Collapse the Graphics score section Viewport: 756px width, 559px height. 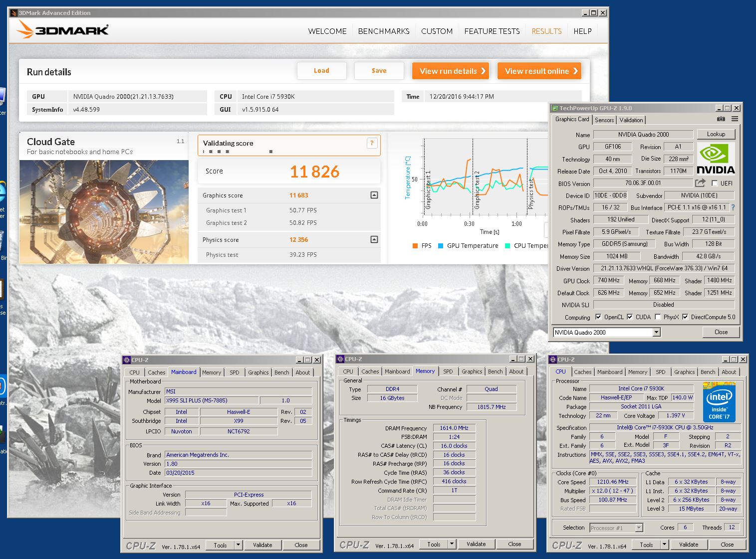click(374, 195)
